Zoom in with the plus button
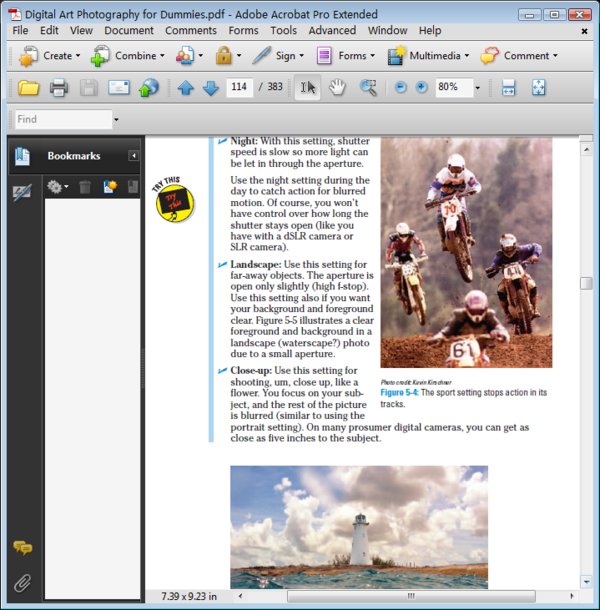This screenshot has width=600, height=610. (421, 87)
